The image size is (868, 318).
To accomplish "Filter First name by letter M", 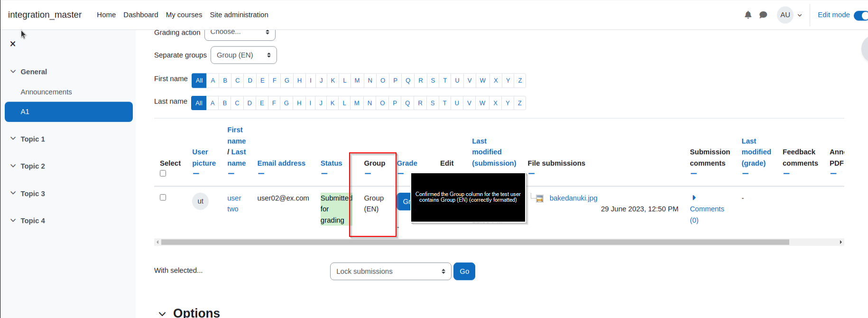I will click(x=357, y=81).
